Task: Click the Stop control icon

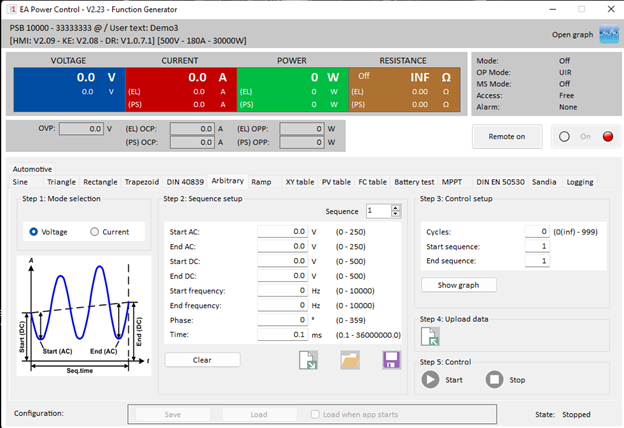Action: pyautogui.click(x=494, y=379)
